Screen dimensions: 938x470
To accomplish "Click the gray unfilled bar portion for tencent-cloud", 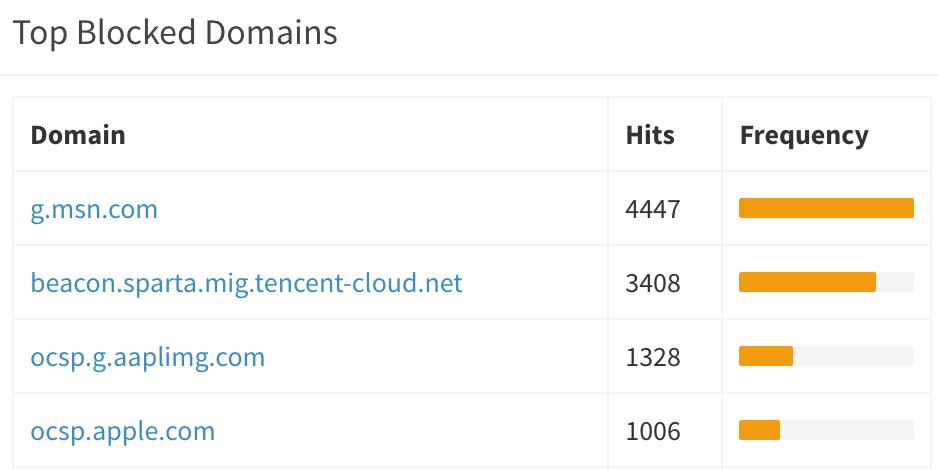I will (895, 282).
